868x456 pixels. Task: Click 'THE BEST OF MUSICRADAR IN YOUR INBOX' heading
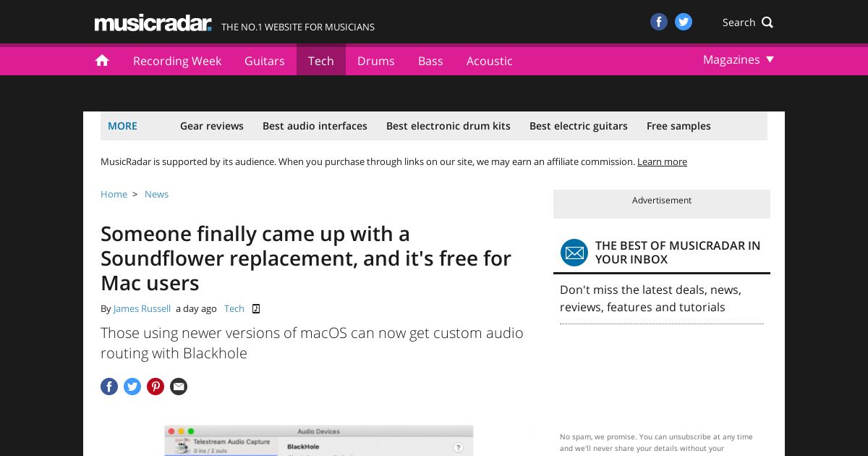(678, 253)
